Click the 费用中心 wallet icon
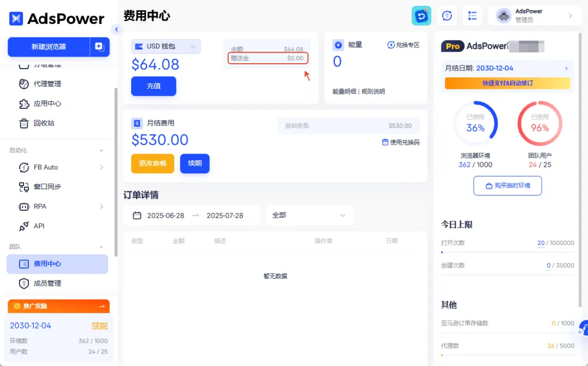This screenshot has height=366, width=588. [x=24, y=264]
